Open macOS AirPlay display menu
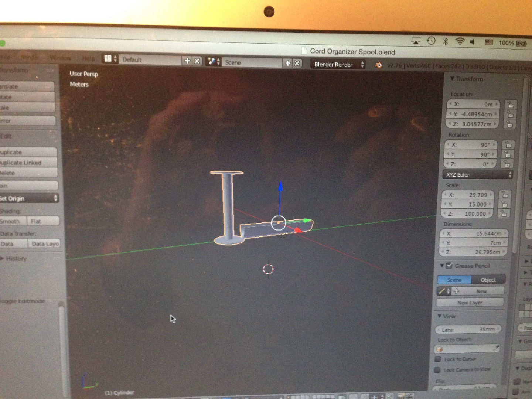The width and height of the screenshot is (532, 399). click(x=416, y=41)
